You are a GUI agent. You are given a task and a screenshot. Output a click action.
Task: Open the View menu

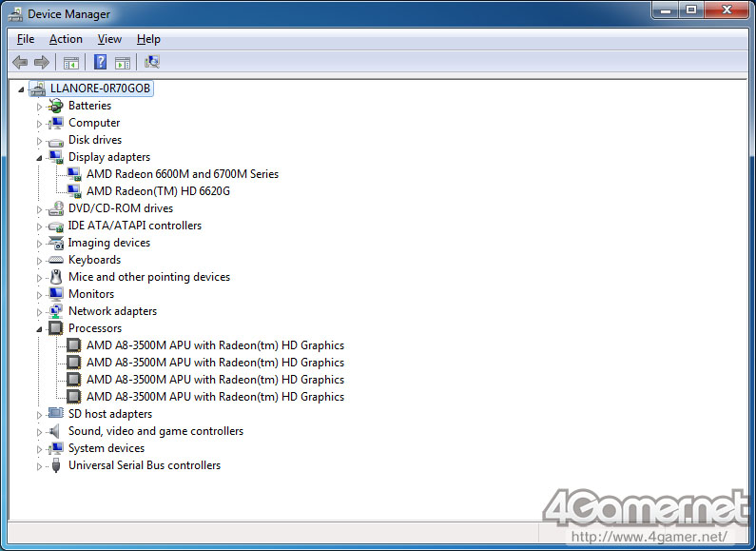click(109, 39)
